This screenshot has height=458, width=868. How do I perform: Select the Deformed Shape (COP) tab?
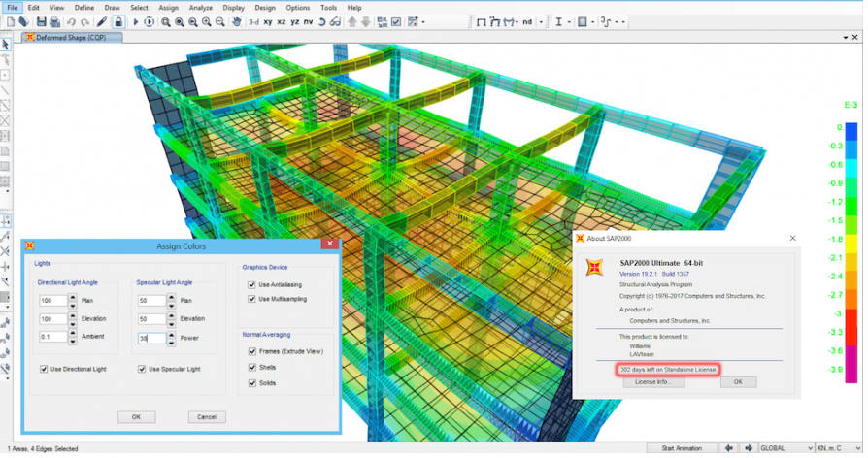click(x=71, y=38)
